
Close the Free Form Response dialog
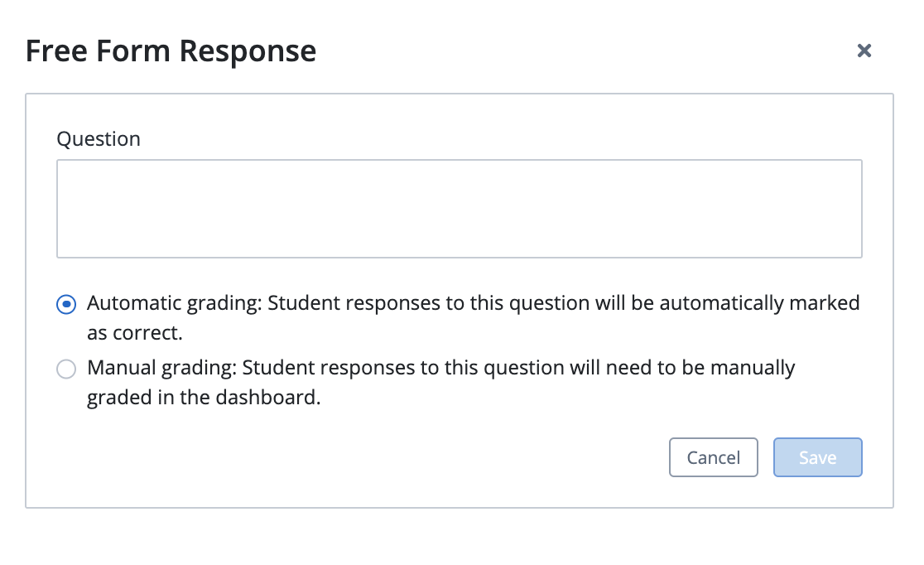tap(864, 51)
